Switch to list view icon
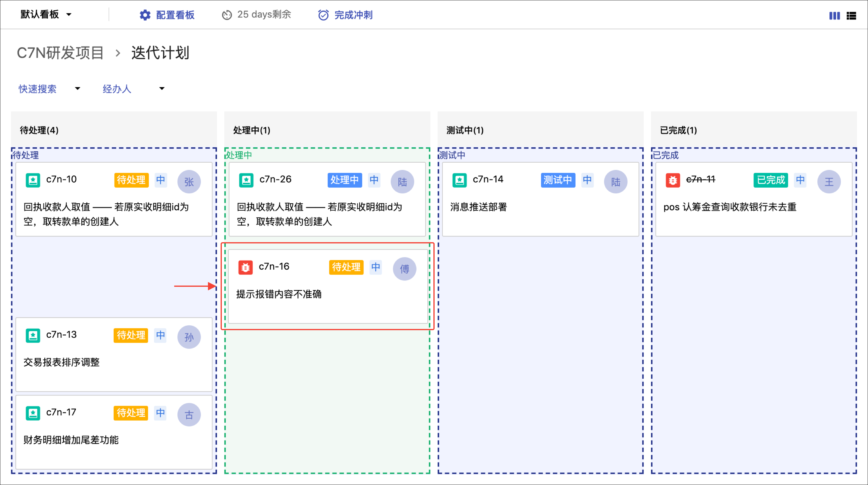Screen dimensions: 868x485 click(851, 16)
